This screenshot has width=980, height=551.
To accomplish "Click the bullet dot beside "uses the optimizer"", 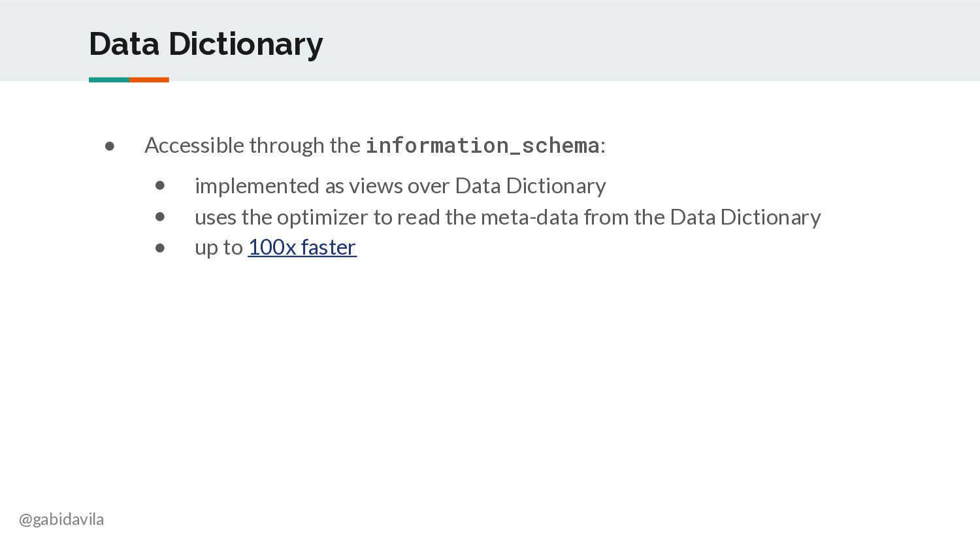I will [x=160, y=217].
